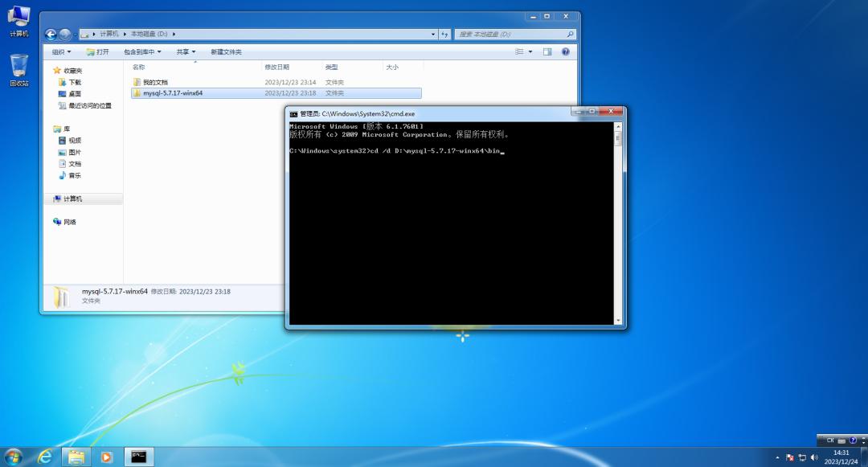Open the 回收站 recycle bin icon
This screenshot has height=467, width=868.
tap(18, 70)
